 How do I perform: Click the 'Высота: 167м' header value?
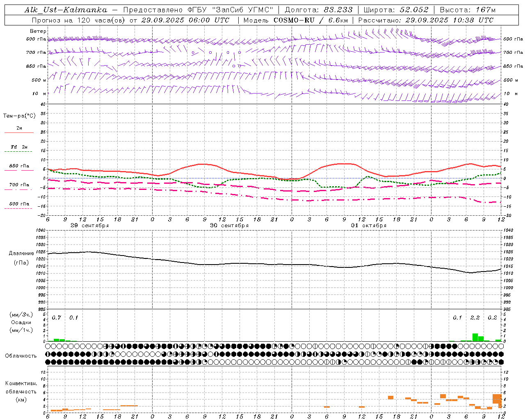[468, 10]
